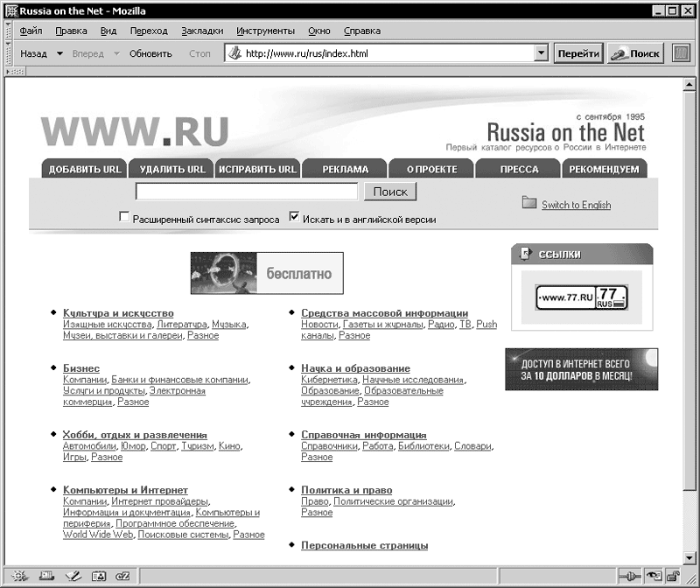Collapse the menu bar using its grippy
Image resolution: width=700 pixels, height=588 pixels.
[9, 31]
